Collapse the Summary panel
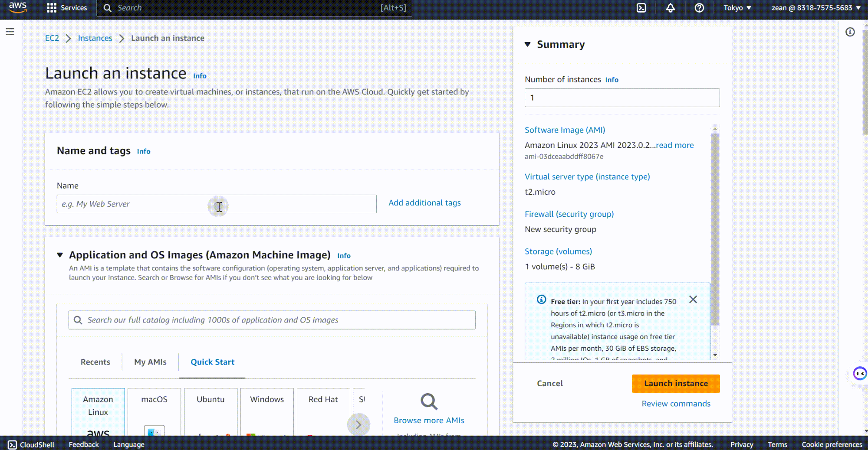868x450 pixels. tap(528, 44)
